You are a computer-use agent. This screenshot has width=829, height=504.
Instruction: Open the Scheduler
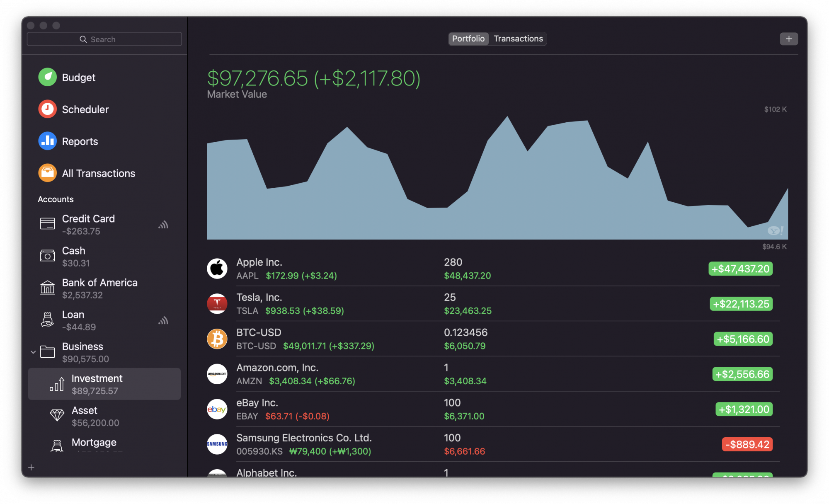click(x=85, y=109)
